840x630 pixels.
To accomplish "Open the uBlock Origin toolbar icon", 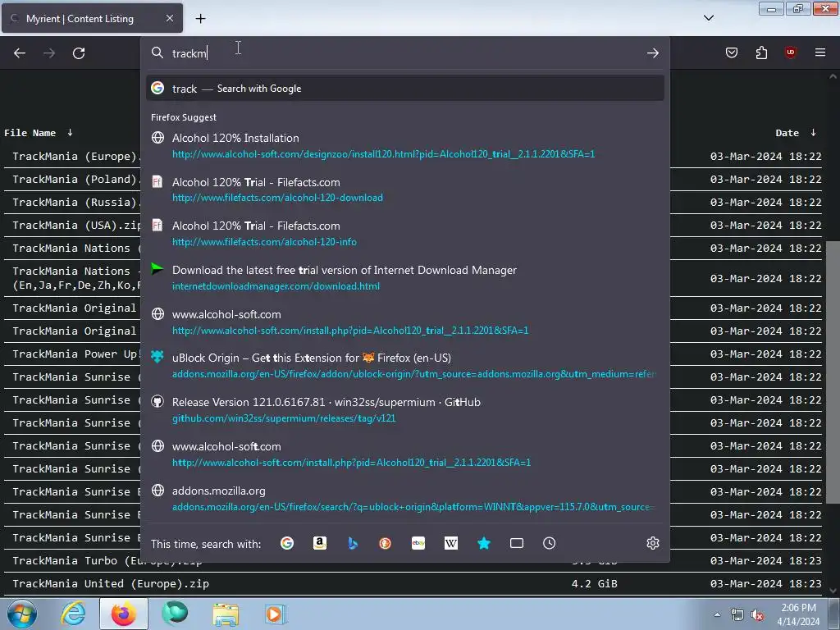I will [790, 52].
